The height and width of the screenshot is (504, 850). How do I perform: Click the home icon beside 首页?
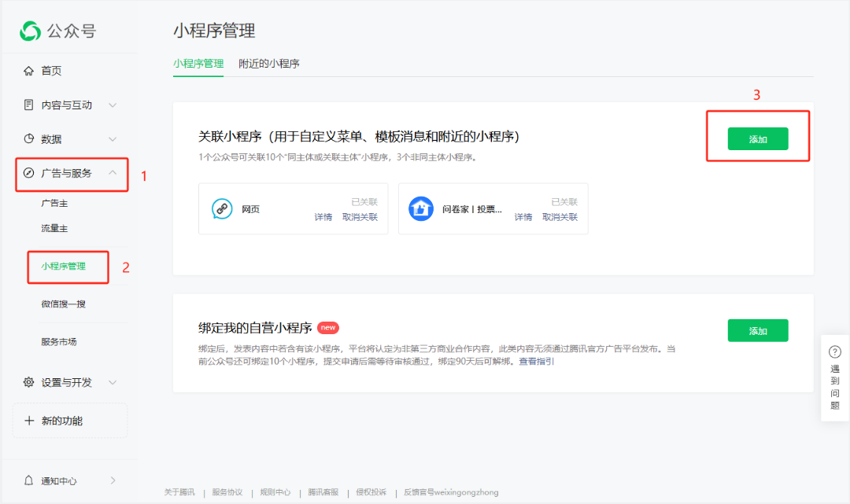[29, 71]
